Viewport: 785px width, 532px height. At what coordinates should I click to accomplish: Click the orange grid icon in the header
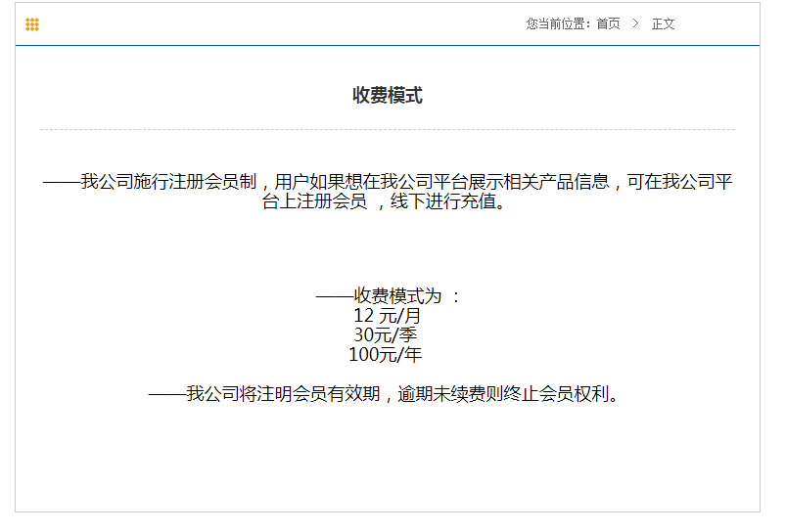pos(32,24)
